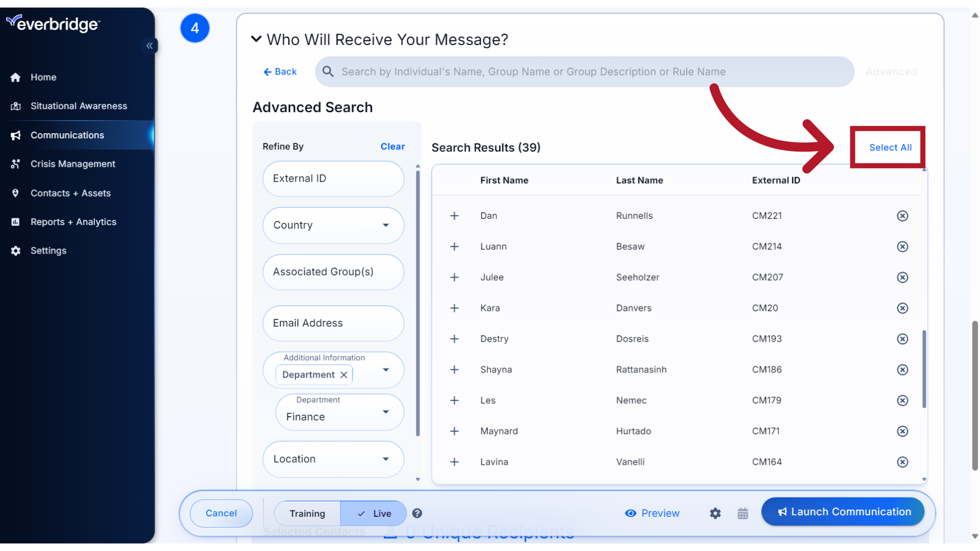980x551 pixels.
Task: Click Select All search results button
Action: click(891, 146)
